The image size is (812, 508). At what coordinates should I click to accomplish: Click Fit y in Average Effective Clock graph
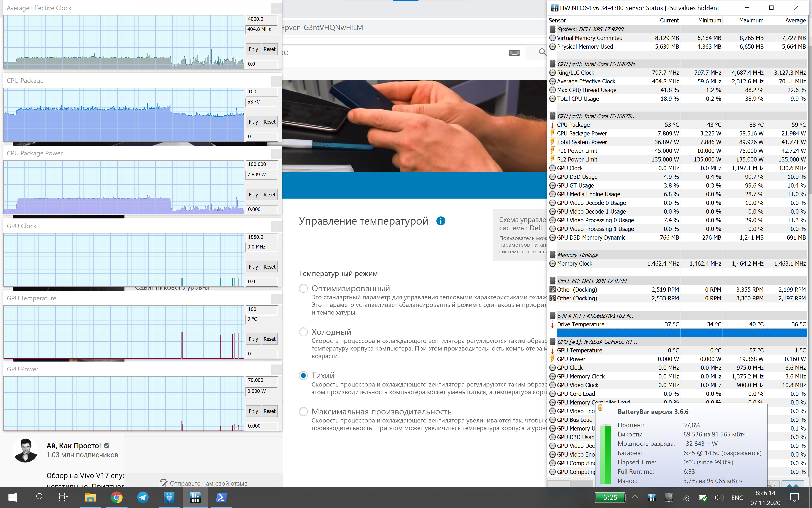[x=253, y=49]
